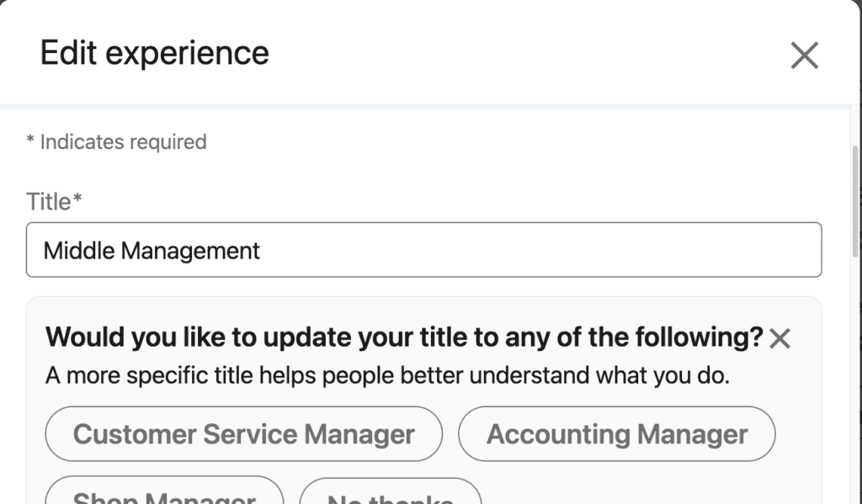Click the Indicates required note
This screenshot has width=862, height=504.
pos(116,142)
